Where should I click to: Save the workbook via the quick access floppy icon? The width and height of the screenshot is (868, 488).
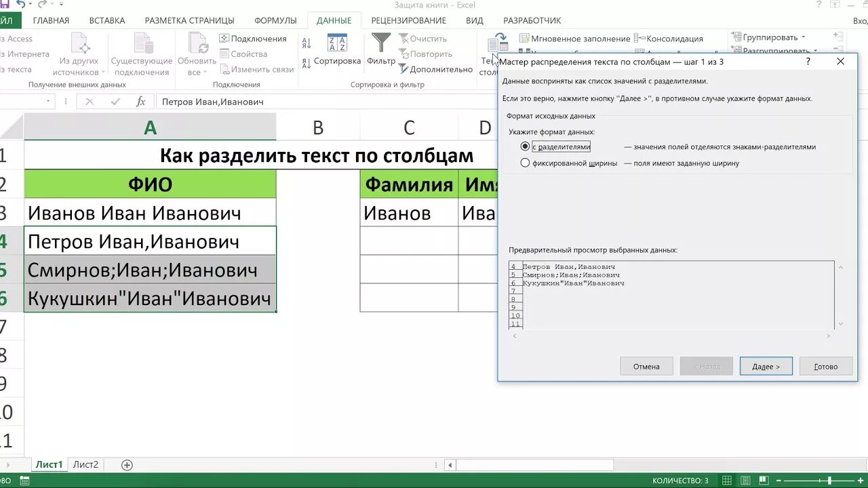pyautogui.click(x=4, y=5)
